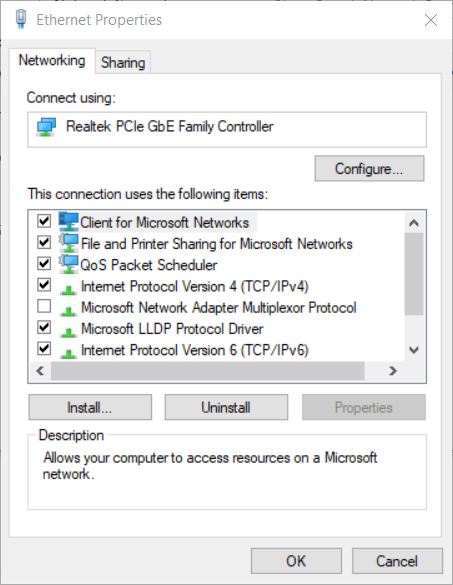Click the vertical scrollbar thumb in list
Image resolution: width=453 pixels, height=585 pixels.
pyautogui.click(x=414, y=274)
